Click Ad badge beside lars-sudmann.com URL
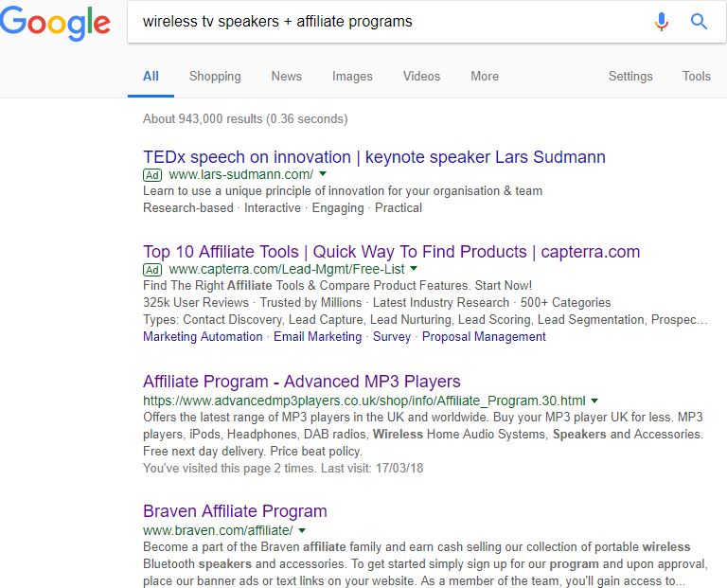Image resolution: width=727 pixels, height=588 pixels. pos(152,175)
